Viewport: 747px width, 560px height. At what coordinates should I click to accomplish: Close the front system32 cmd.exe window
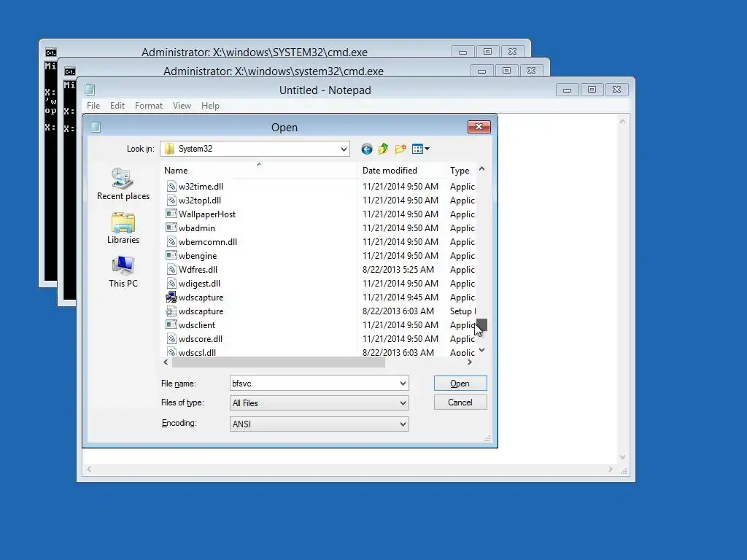coord(531,71)
